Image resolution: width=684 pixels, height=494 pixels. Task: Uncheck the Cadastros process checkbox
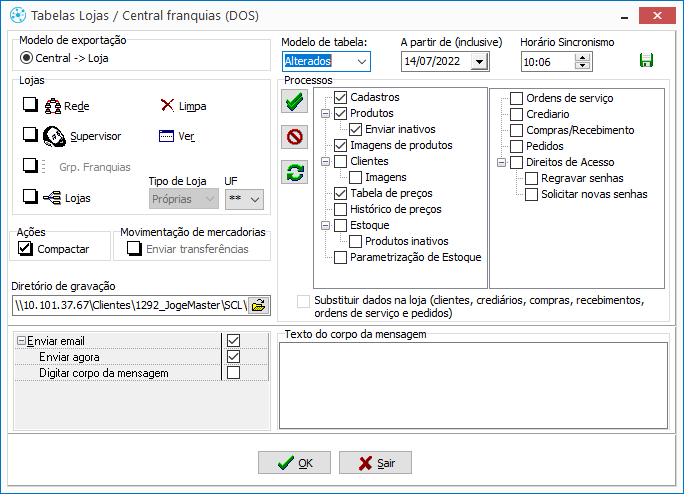click(x=341, y=97)
